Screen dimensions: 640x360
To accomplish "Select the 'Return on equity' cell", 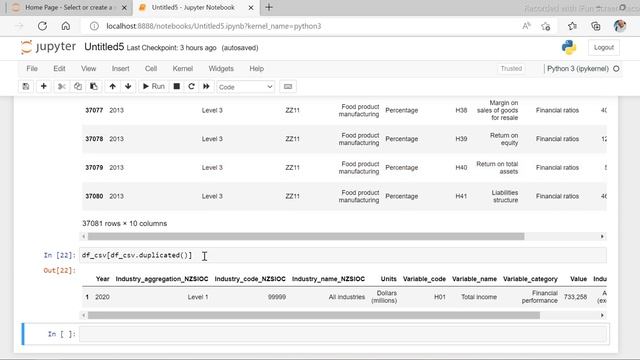I will pyautogui.click(x=504, y=139).
